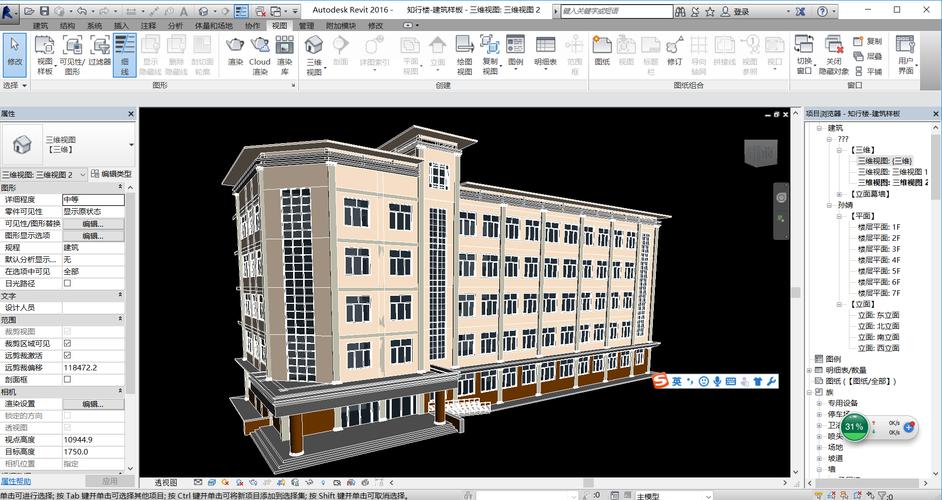
Task: Click the 渲染 teapot render icon
Action: coord(235,51)
